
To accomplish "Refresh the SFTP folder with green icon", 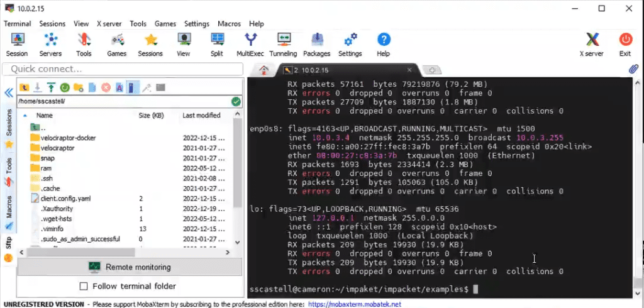I will pyautogui.click(x=65, y=87).
